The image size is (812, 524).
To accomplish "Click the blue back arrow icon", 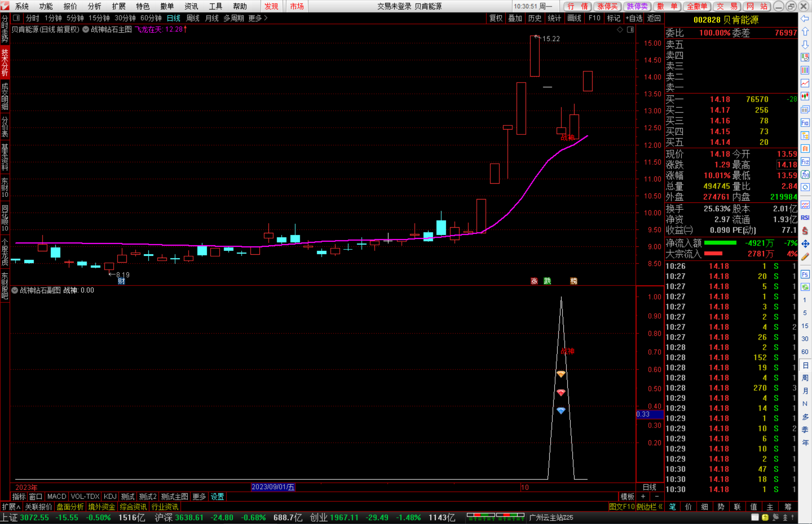I will point(805,19).
